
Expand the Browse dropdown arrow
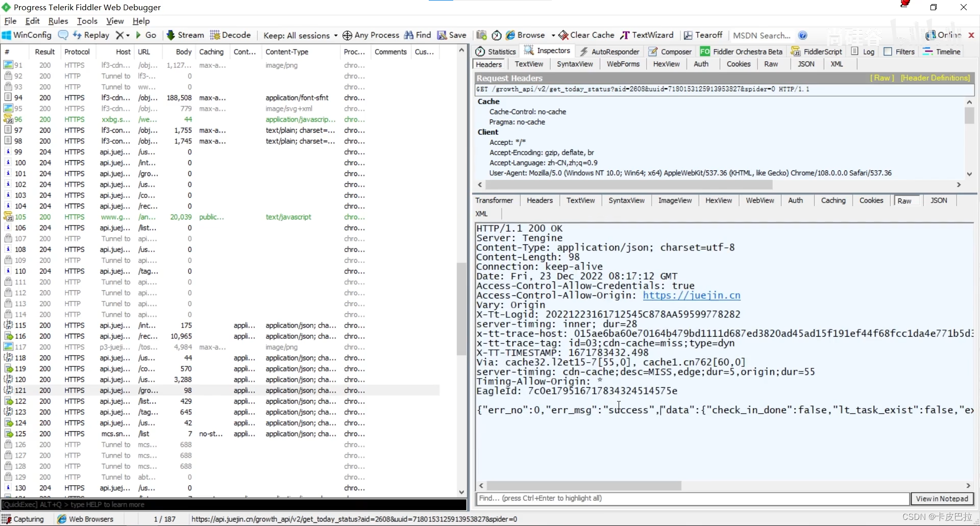tap(553, 35)
